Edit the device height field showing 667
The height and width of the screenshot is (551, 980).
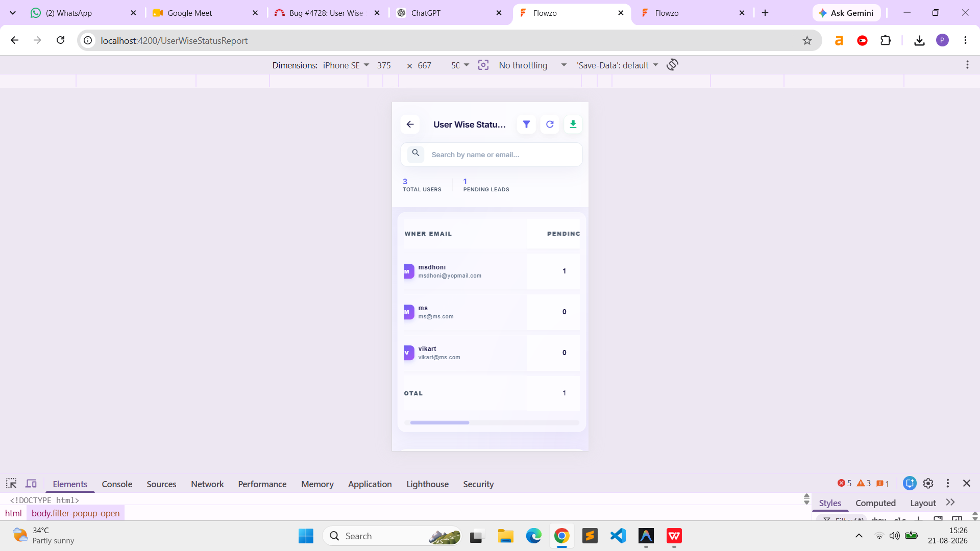[x=425, y=65]
